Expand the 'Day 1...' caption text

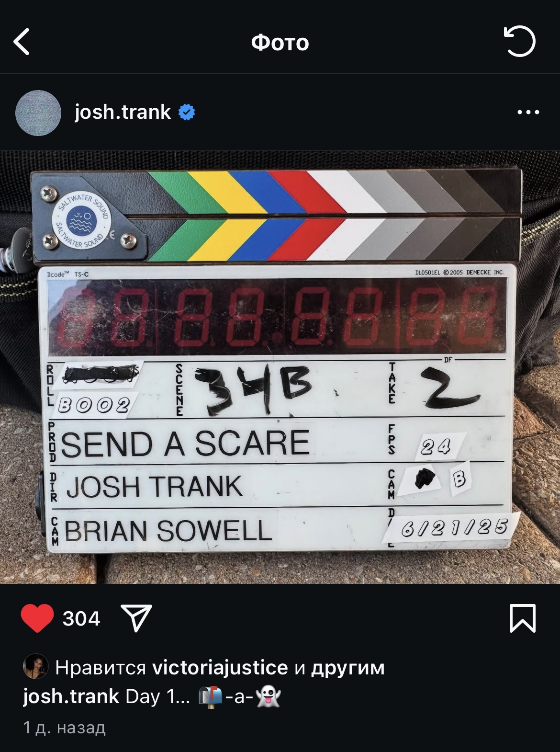158,696
